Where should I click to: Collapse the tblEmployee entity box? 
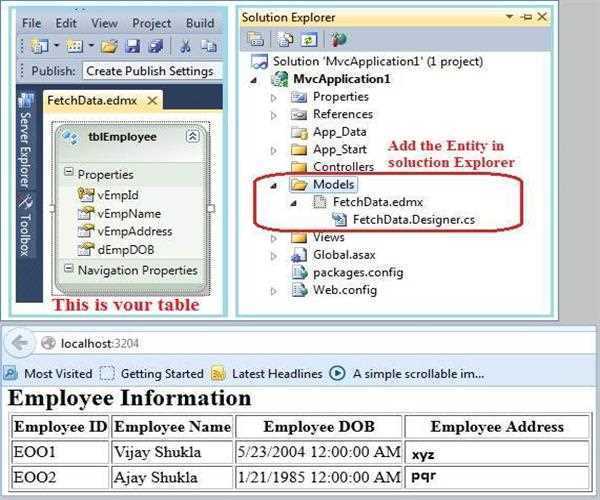[x=193, y=136]
